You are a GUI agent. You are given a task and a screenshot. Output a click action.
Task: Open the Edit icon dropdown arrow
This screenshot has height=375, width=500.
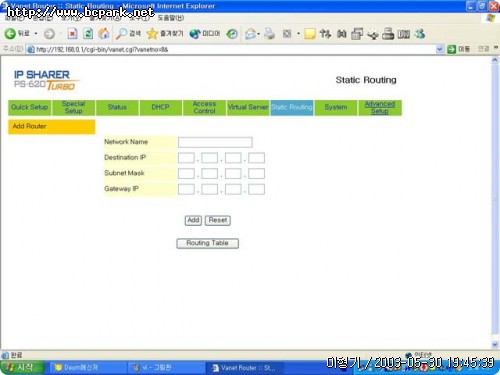(x=298, y=34)
